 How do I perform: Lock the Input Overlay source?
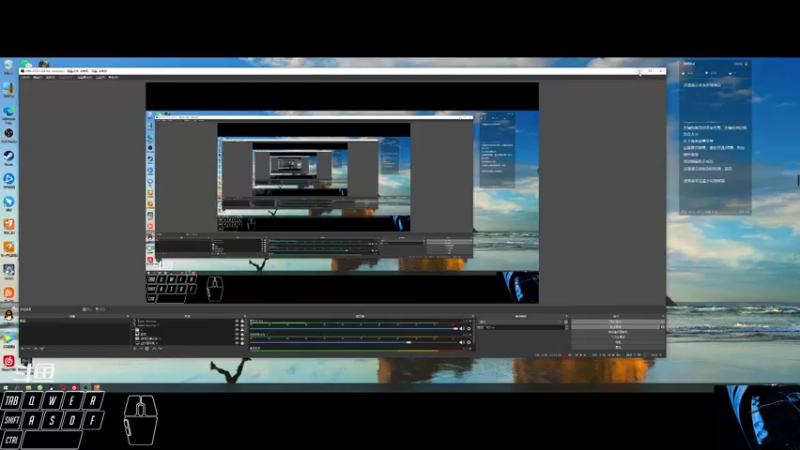point(242,321)
